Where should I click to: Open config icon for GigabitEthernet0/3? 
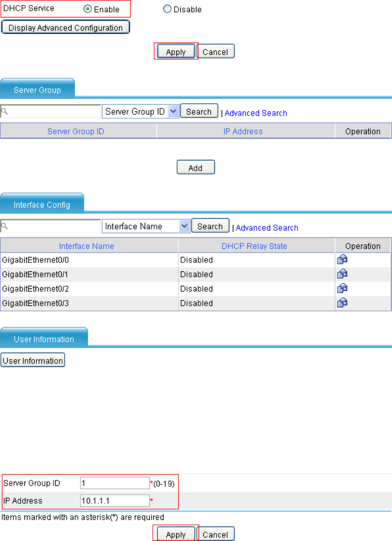(342, 303)
